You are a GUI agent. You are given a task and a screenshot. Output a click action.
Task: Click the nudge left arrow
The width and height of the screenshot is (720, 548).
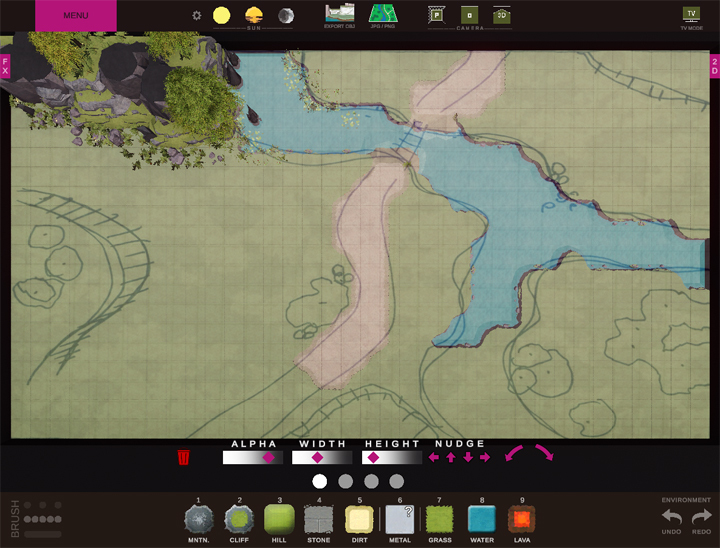[433, 458]
